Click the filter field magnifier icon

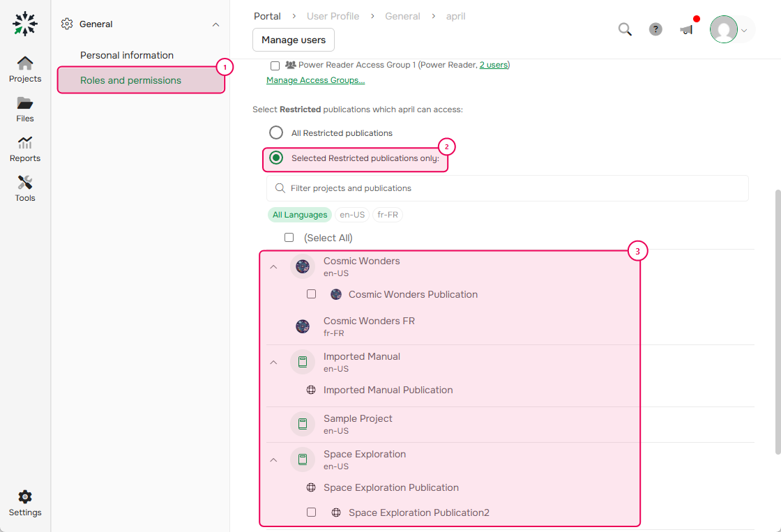pyautogui.click(x=280, y=188)
